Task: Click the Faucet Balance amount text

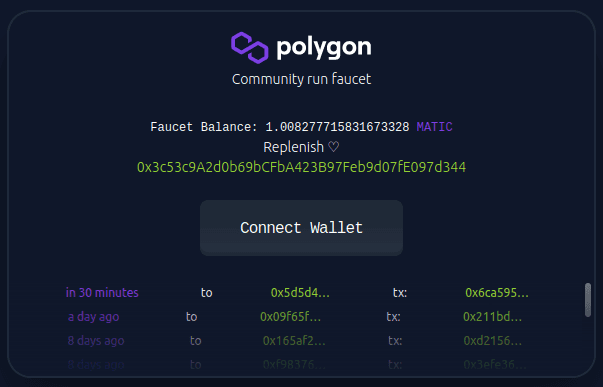Action: pyautogui.click(x=337, y=127)
